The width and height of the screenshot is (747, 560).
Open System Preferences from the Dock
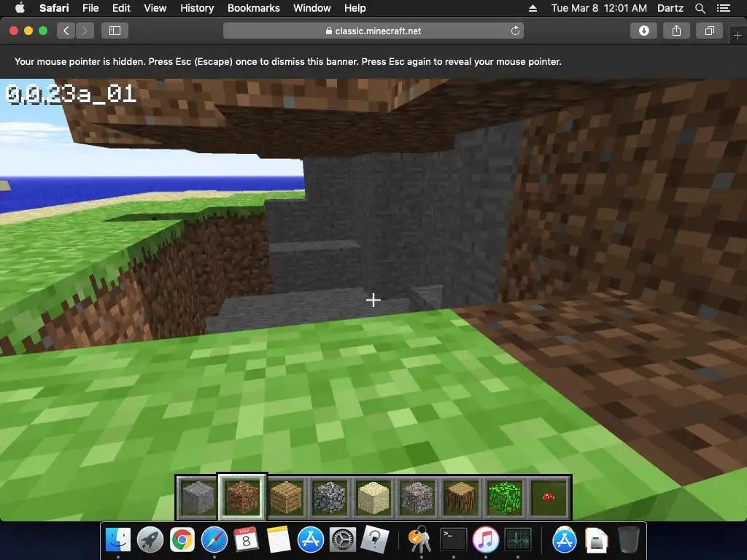pyautogui.click(x=343, y=540)
